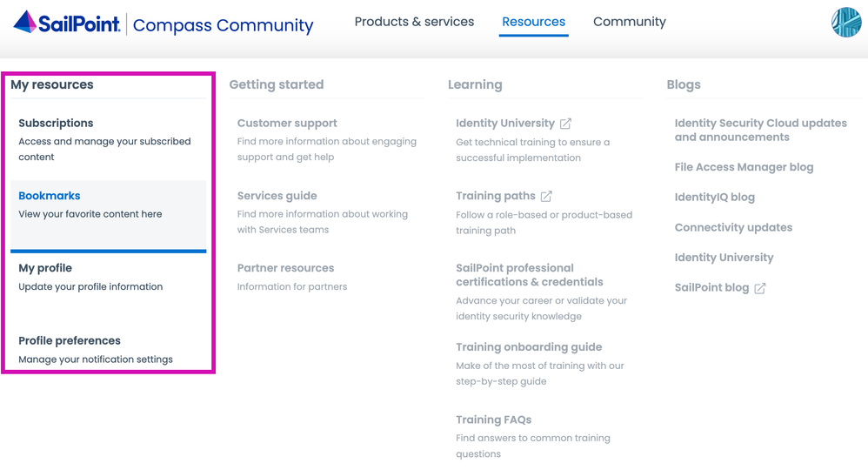Open the Services guide

pos(277,196)
